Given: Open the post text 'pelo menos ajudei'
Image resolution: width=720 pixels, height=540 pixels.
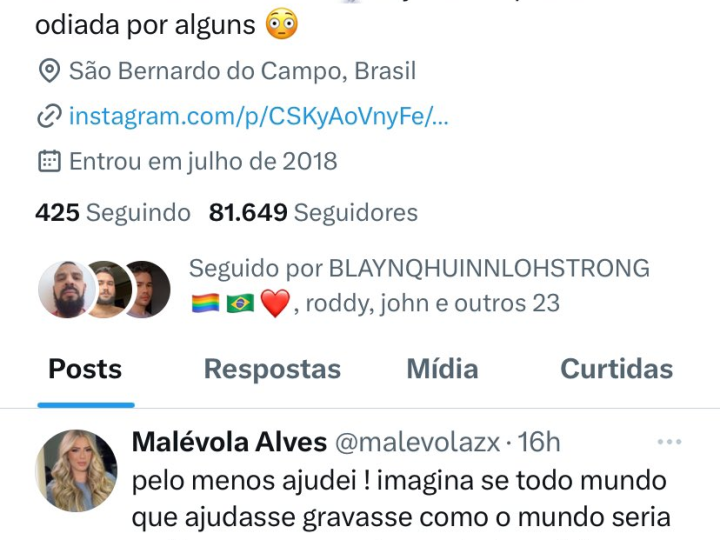Looking at the screenshot, I should pyautogui.click(x=401, y=499).
